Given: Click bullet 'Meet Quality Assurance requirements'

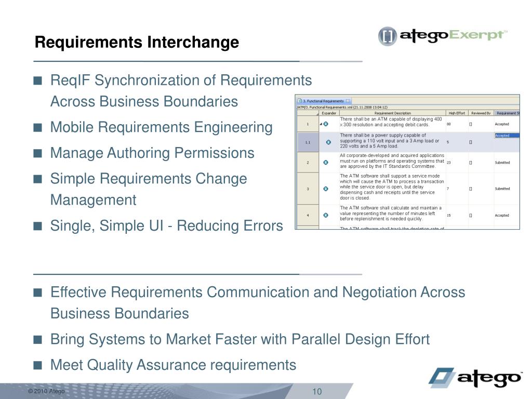Looking at the screenshot, I should (173, 365).
